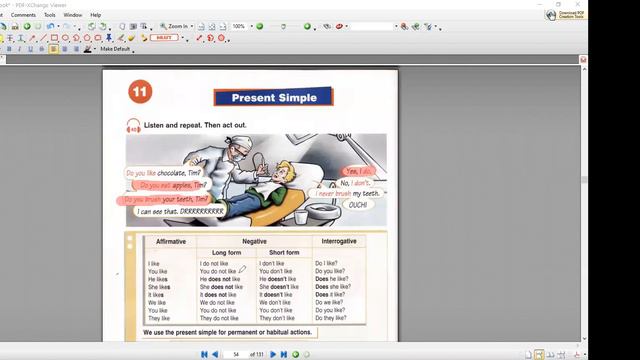Screen dimensions: 640x360
Task: Switch to single page layout
Action: point(528,354)
